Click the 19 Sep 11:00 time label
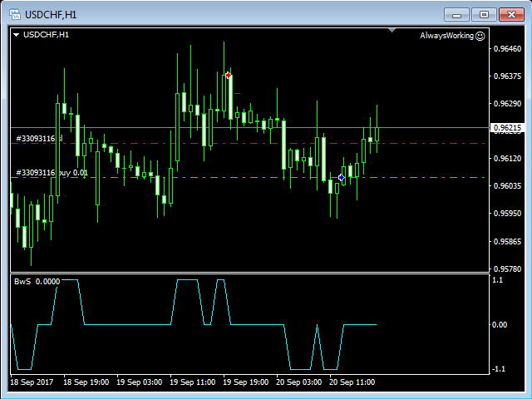The height and width of the screenshot is (399, 532). point(193,382)
